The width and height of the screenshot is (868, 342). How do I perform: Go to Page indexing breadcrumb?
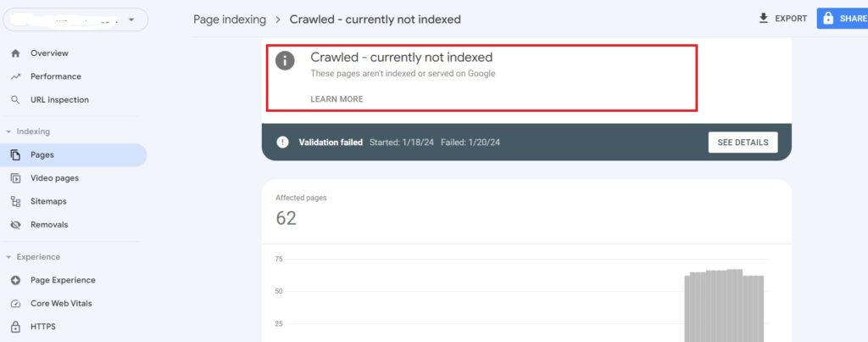point(230,19)
